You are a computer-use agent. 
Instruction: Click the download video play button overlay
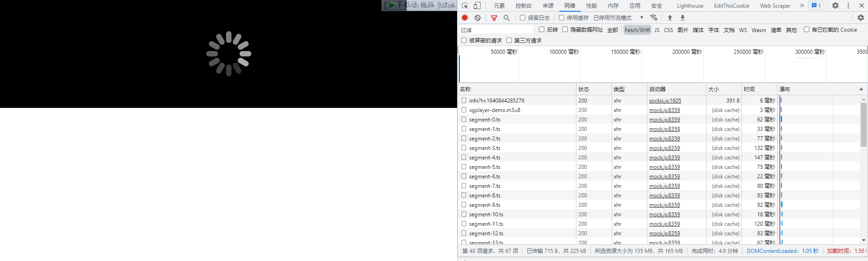(x=392, y=5)
